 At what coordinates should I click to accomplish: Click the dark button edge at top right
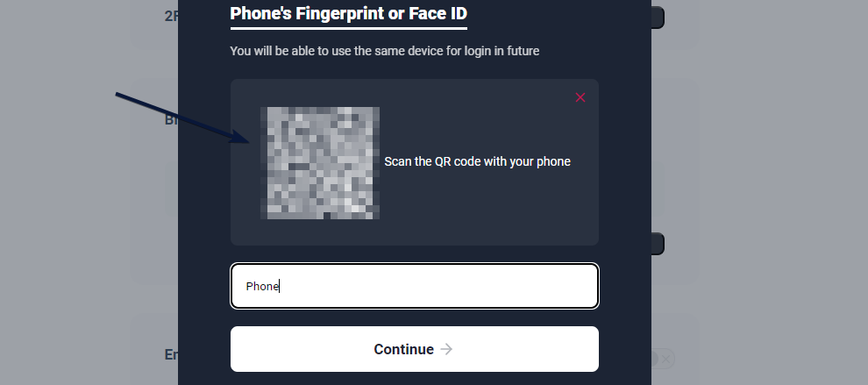pos(658,18)
